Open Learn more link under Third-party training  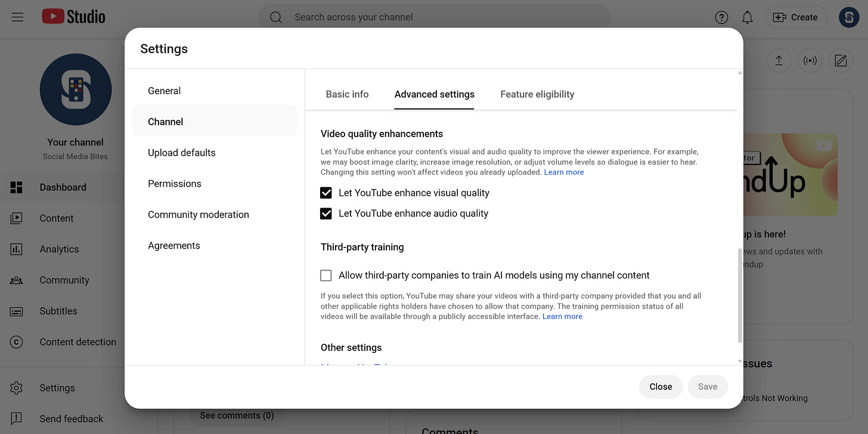pos(562,317)
